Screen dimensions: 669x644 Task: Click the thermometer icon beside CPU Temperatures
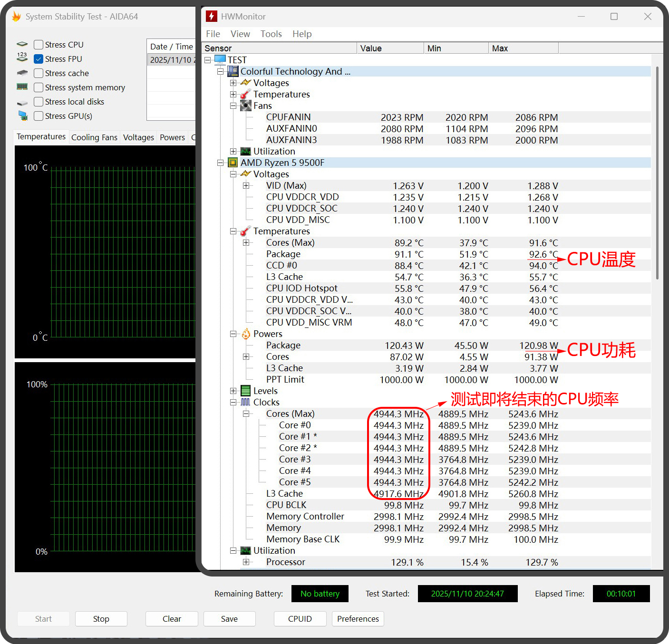click(x=245, y=231)
